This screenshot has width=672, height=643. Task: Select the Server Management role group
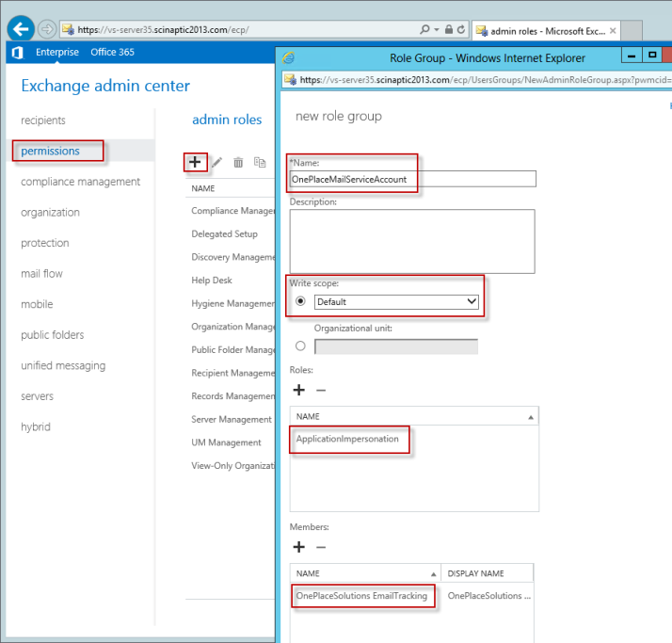[231, 419]
